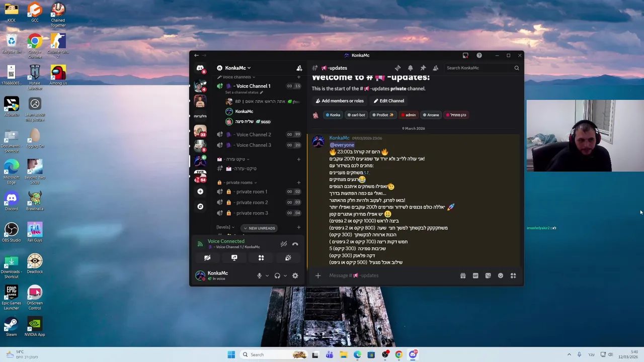Create channel in private rooms category
This screenshot has height=362, width=644.
click(x=298, y=183)
